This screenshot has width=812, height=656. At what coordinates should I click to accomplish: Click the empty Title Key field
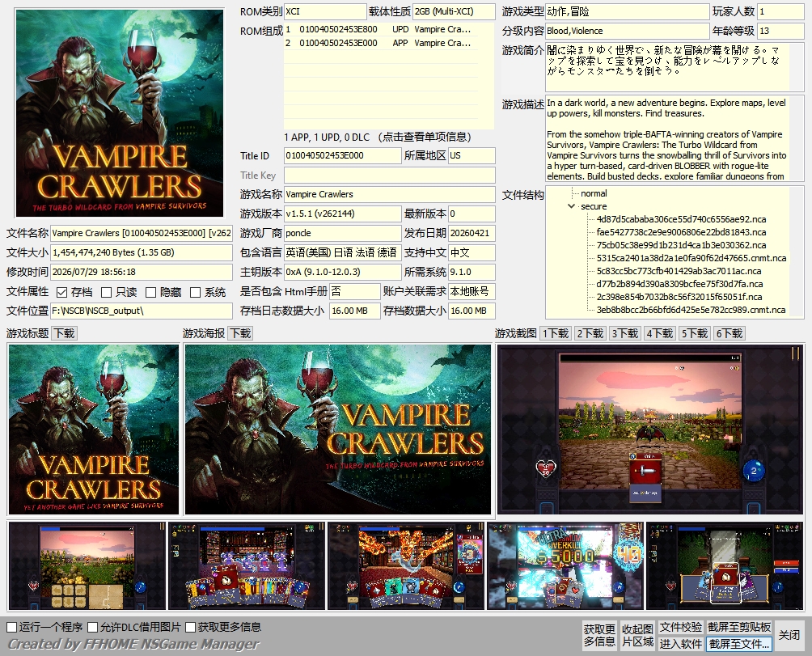coord(390,175)
